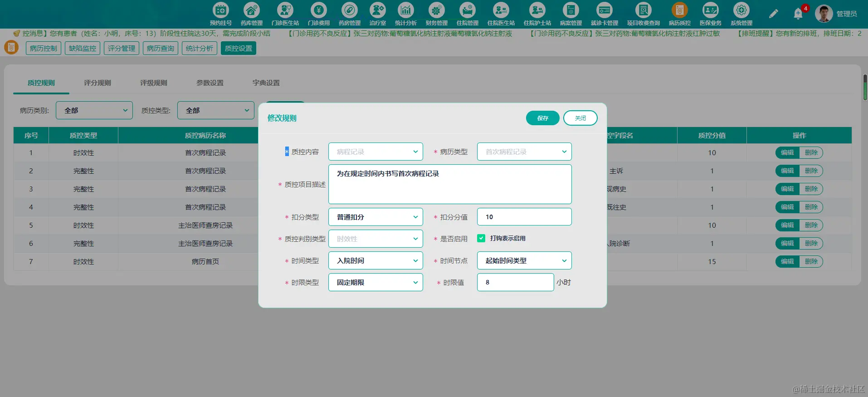868x397 pixels.
Task: Open the 门诊医生站 module icon
Action: click(285, 10)
